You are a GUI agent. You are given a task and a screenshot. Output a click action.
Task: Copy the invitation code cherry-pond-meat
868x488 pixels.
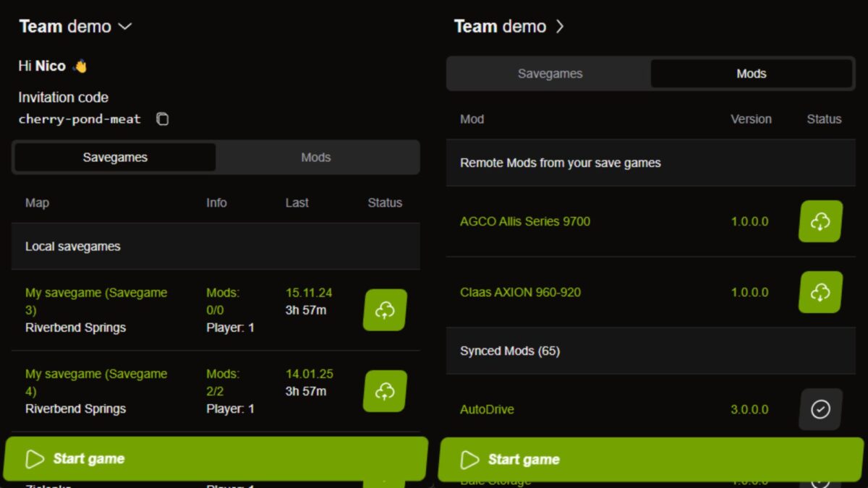(x=162, y=119)
